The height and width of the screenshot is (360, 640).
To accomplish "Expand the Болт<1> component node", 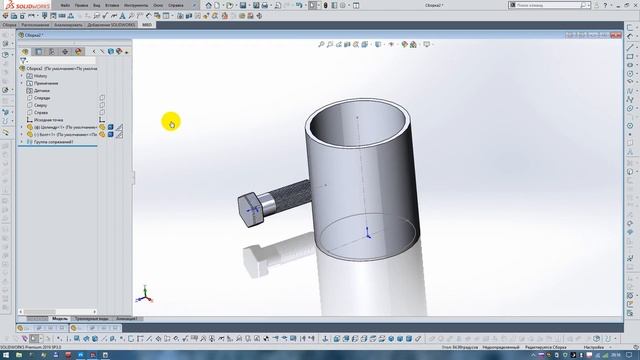I will (22, 135).
